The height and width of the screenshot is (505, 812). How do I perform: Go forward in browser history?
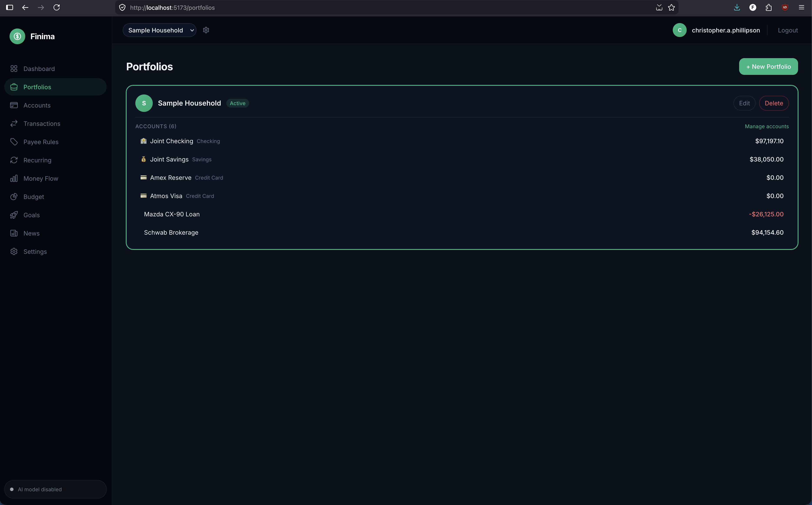41,7
